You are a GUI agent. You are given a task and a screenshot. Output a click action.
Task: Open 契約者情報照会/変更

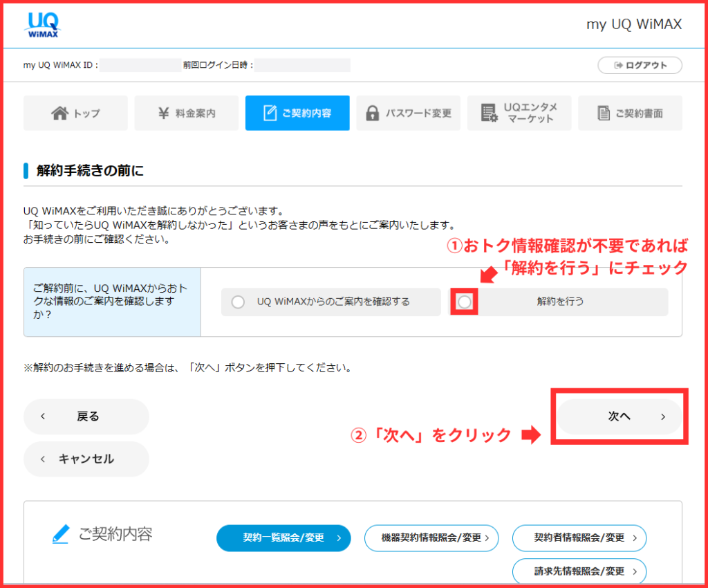coord(579,538)
